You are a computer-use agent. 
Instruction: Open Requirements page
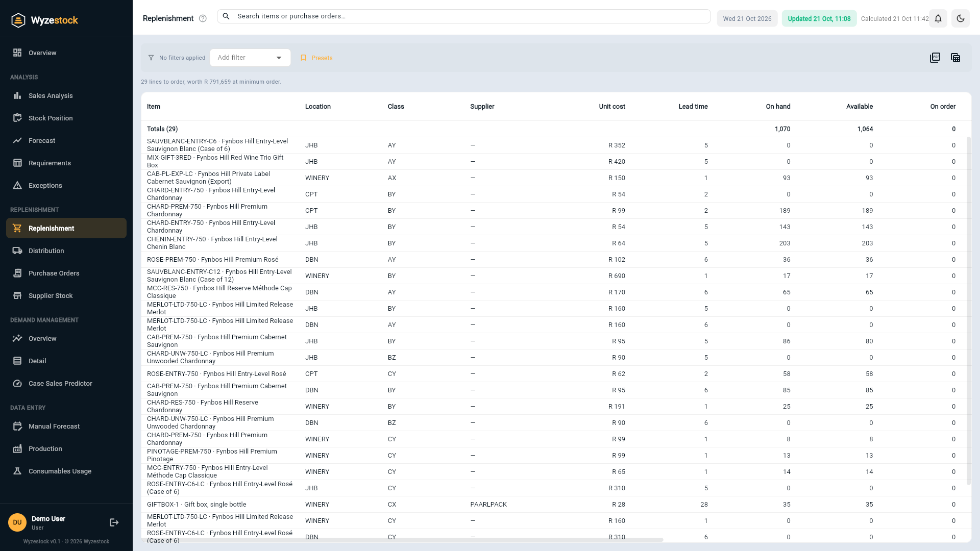click(x=66, y=163)
